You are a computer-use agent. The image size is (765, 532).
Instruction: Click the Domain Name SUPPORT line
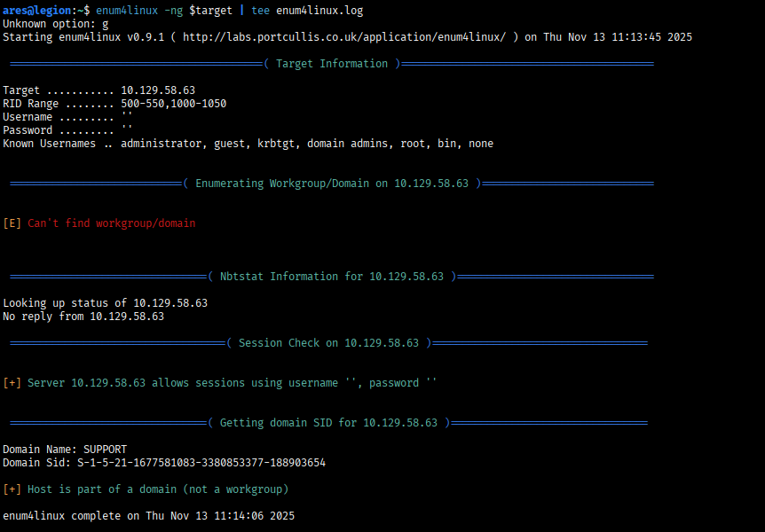tap(65, 450)
